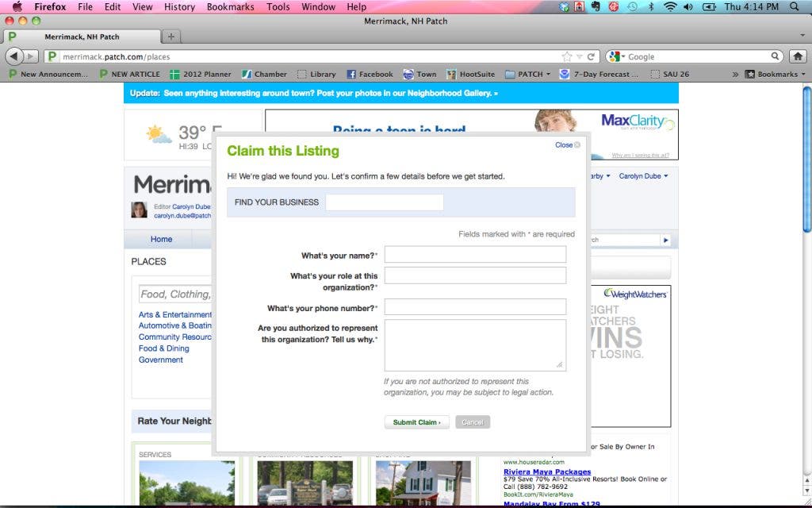The width and height of the screenshot is (812, 508).
Task: Click the browser back arrow button
Action: click(x=14, y=56)
